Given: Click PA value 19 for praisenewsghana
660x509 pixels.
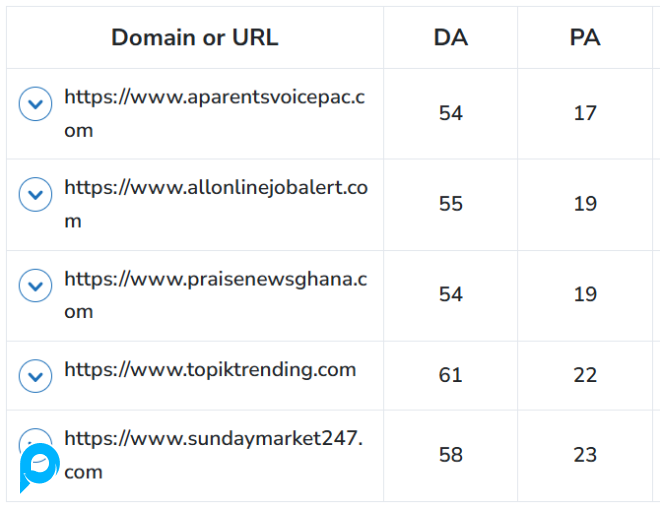Looking at the screenshot, I should (x=585, y=294).
